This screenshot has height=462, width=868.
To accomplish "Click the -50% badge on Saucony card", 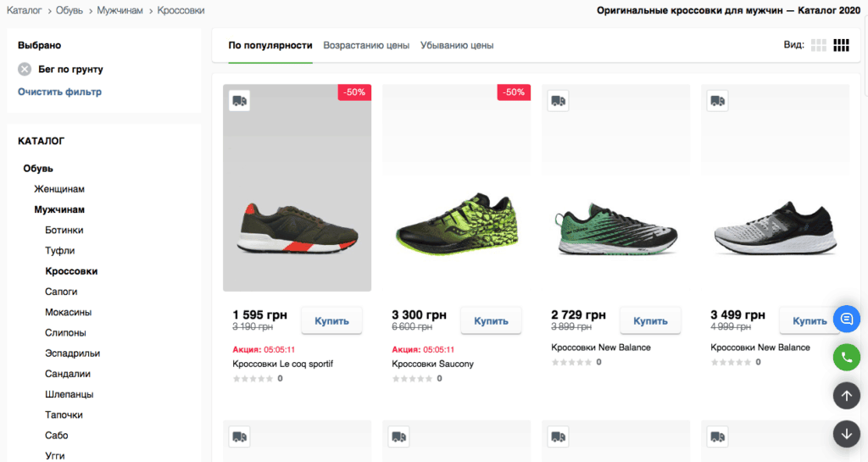I will pyautogui.click(x=514, y=92).
